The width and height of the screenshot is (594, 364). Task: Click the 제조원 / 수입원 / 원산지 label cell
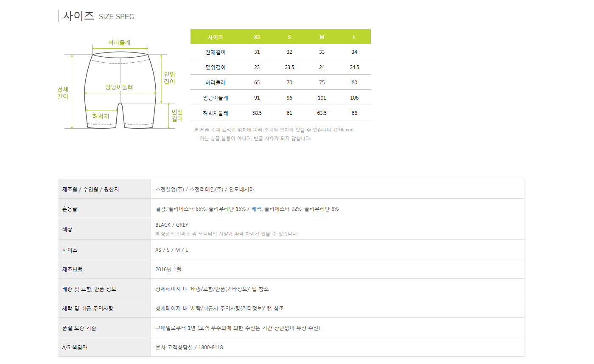click(91, 189)
